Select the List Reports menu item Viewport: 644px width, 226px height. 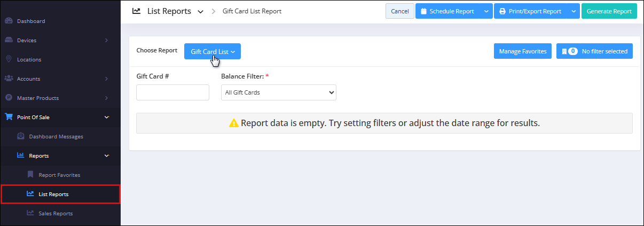pos(60,194)
